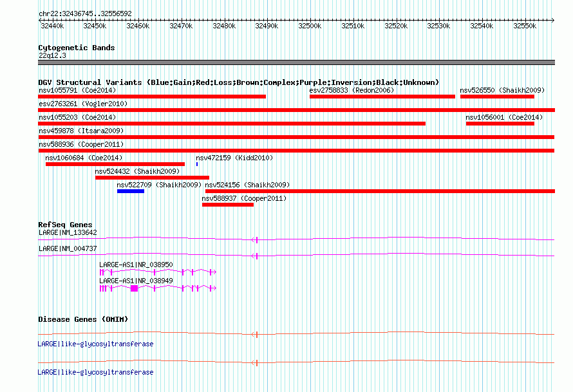Click the 32480k ruler tick label
The image size is (573, 392).
(224, 26)
